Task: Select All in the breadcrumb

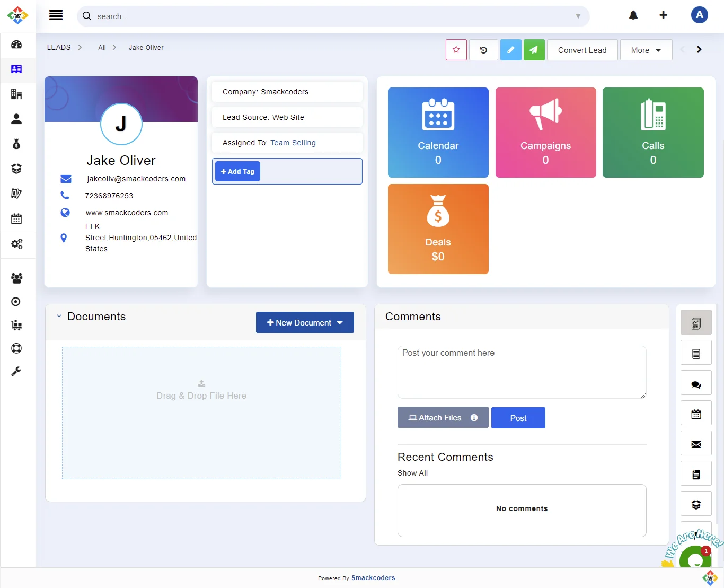Action: tap(102, 48)
